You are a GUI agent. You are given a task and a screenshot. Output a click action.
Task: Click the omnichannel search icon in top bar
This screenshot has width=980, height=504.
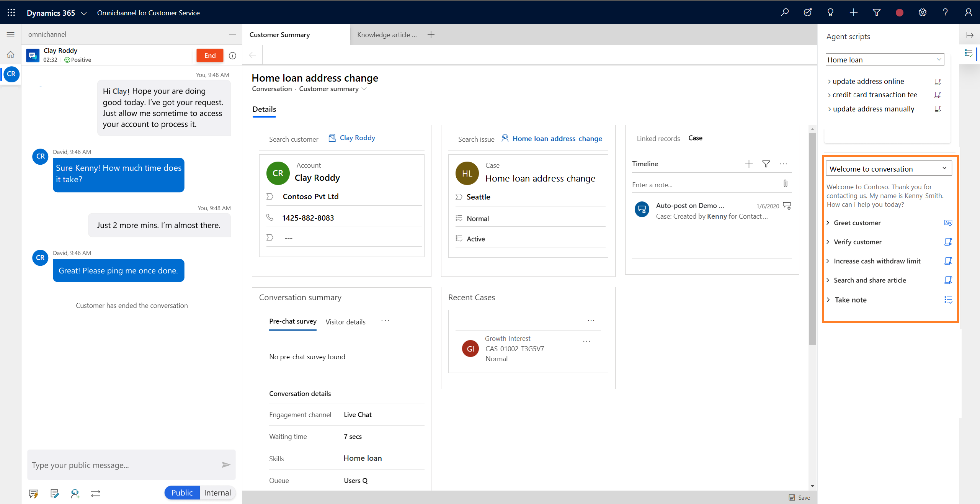point(784,12)
